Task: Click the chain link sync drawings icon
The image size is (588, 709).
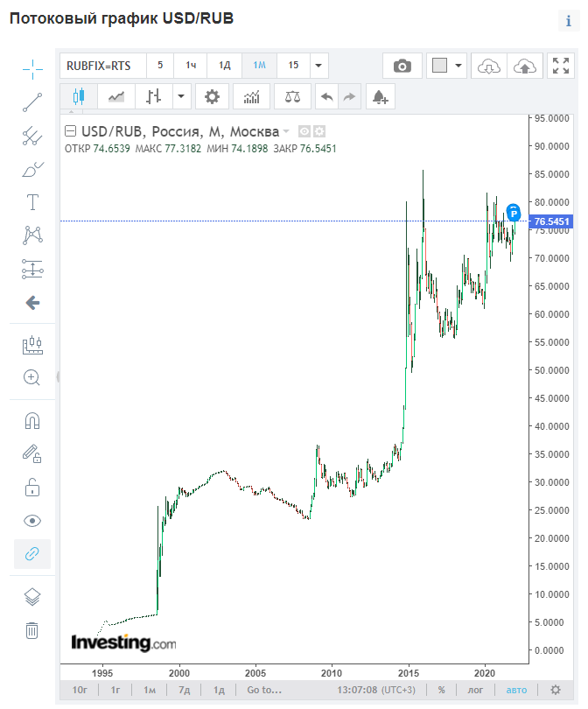Action: click(32, 554)
